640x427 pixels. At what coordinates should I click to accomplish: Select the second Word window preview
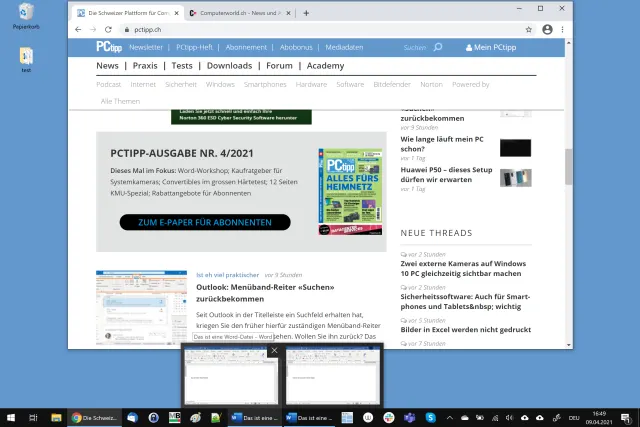[333, 376]
